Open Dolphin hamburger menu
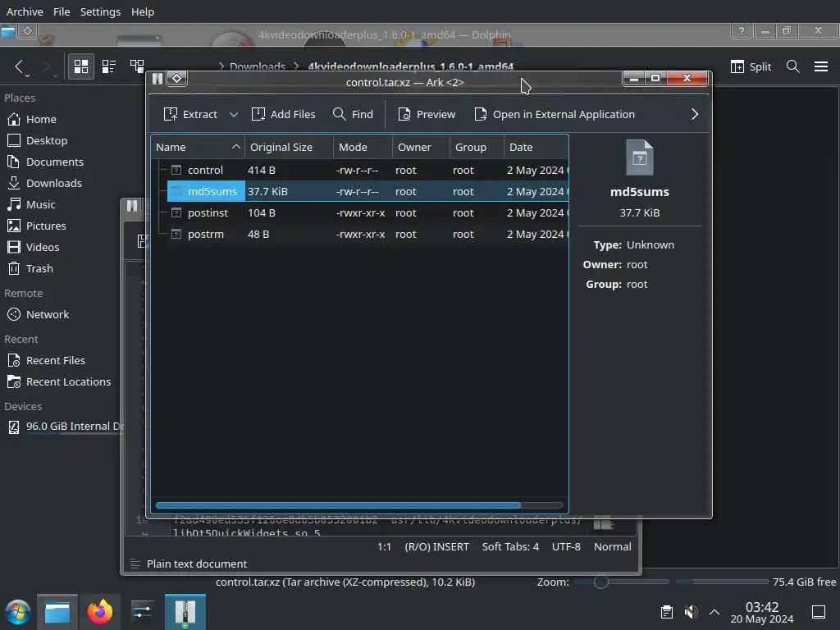The height and width of the screenshot is (630, 840). (x=821, y=66)
